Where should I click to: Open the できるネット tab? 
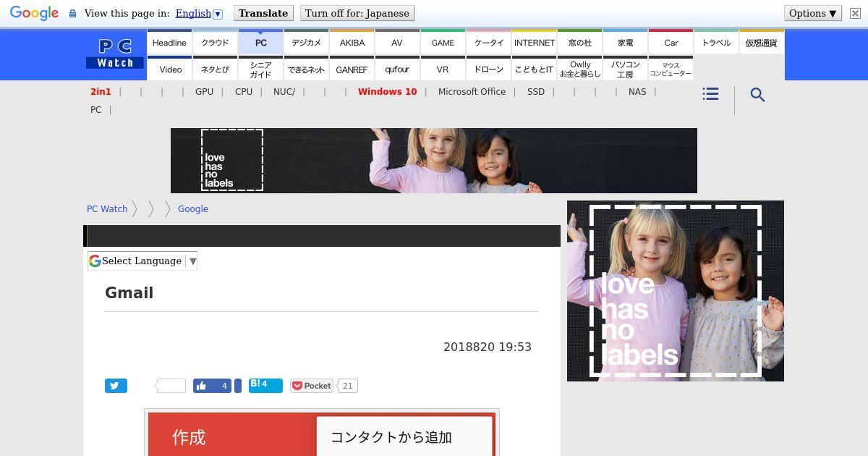pyautogui.click(x=307, y=69)
